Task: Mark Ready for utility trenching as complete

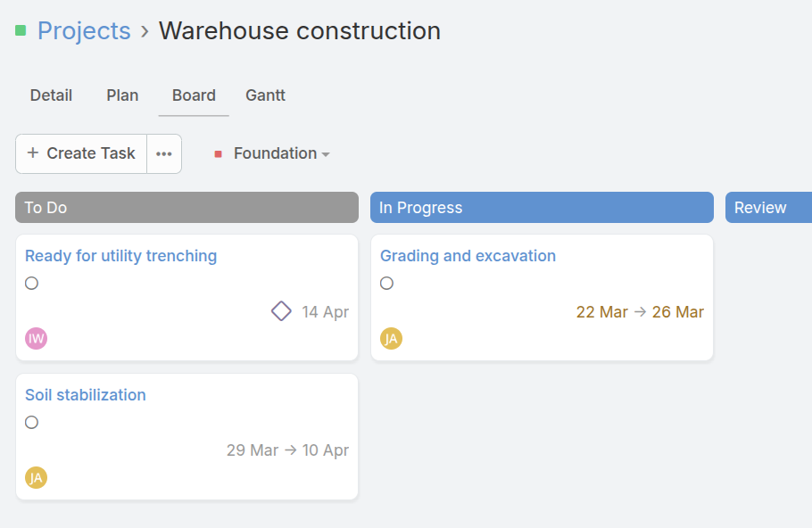Action: click(x=32, y=284)
